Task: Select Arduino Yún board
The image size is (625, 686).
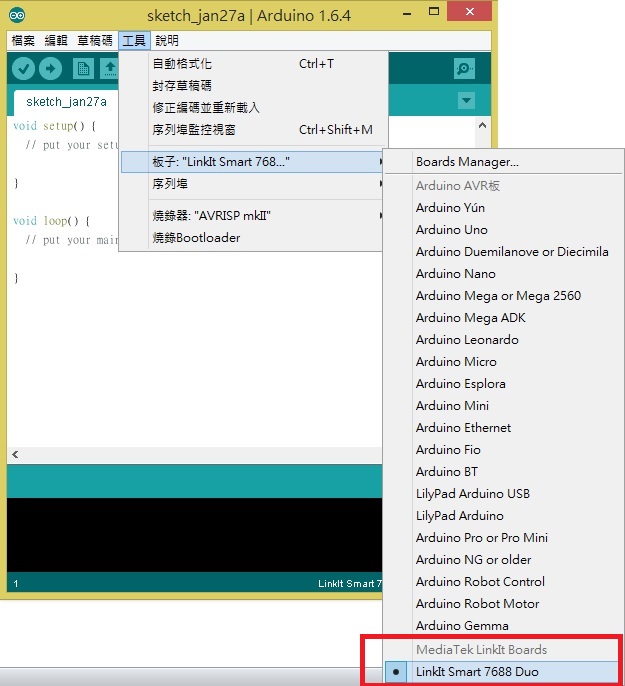Action: point(503,208)
